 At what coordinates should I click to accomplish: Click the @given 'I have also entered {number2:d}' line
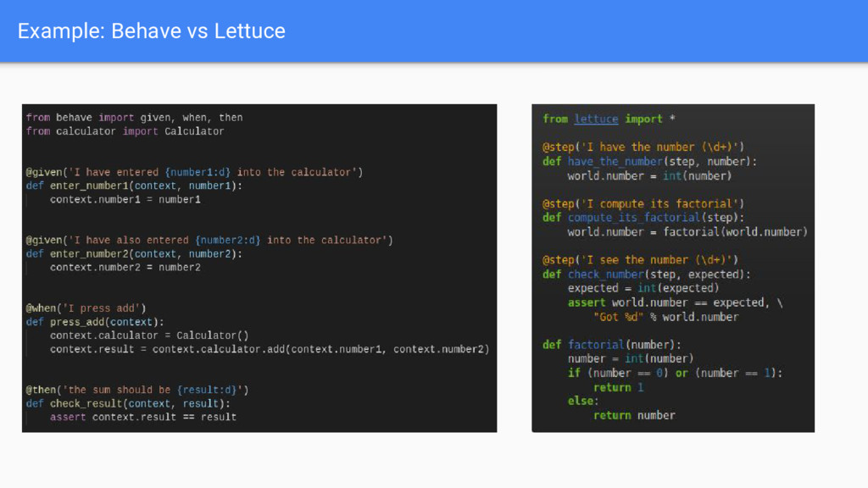pos(209,241)
